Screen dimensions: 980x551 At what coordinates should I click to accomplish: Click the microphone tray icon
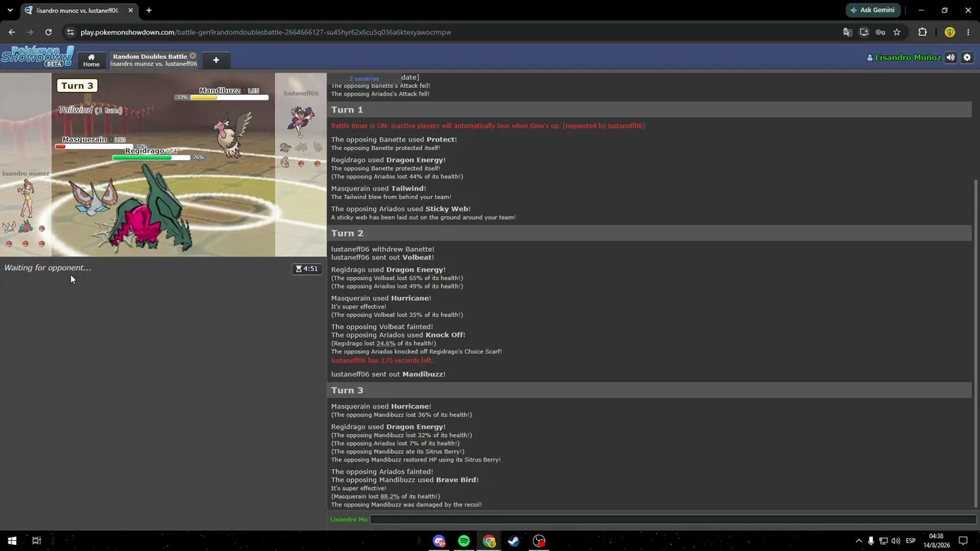point(871,541)
